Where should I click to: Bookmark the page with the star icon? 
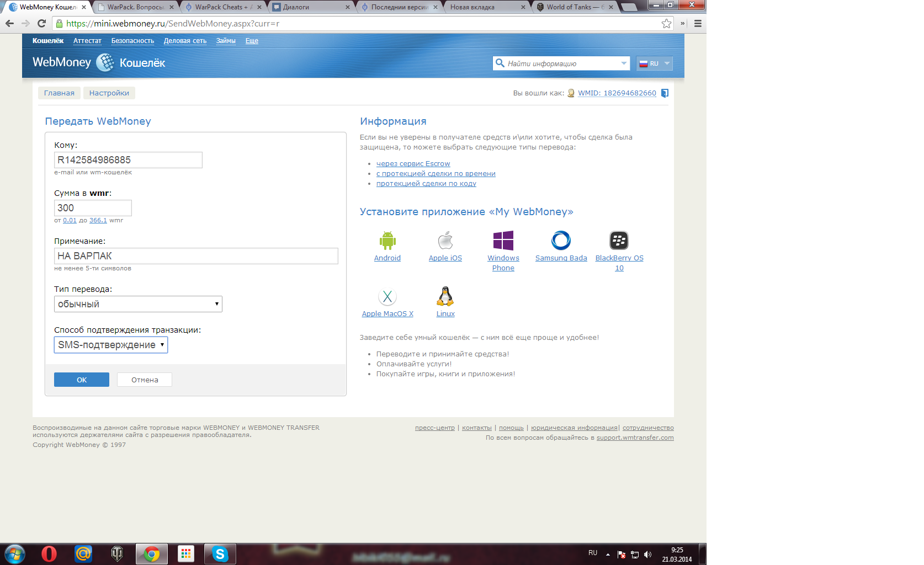pos(667,23)
